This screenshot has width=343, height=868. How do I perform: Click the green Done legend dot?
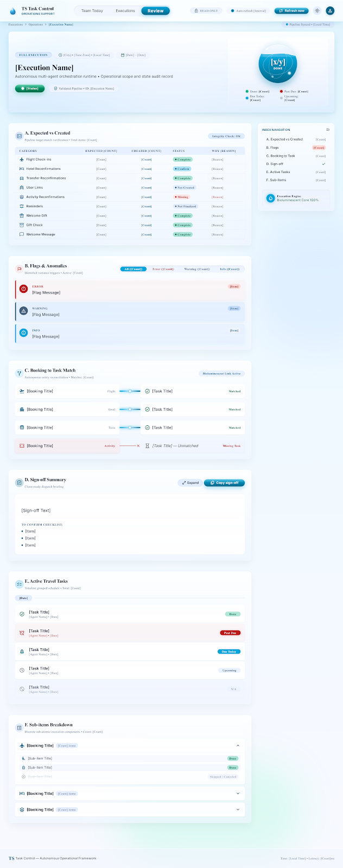click(x=247, y=91)
